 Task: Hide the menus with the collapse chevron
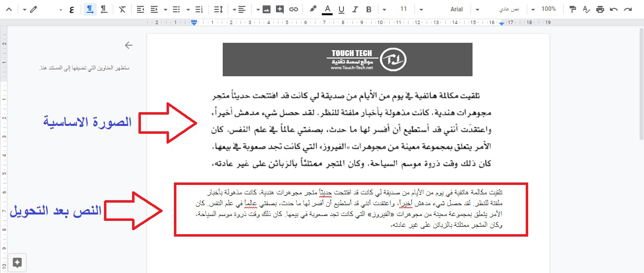point(8,9)
